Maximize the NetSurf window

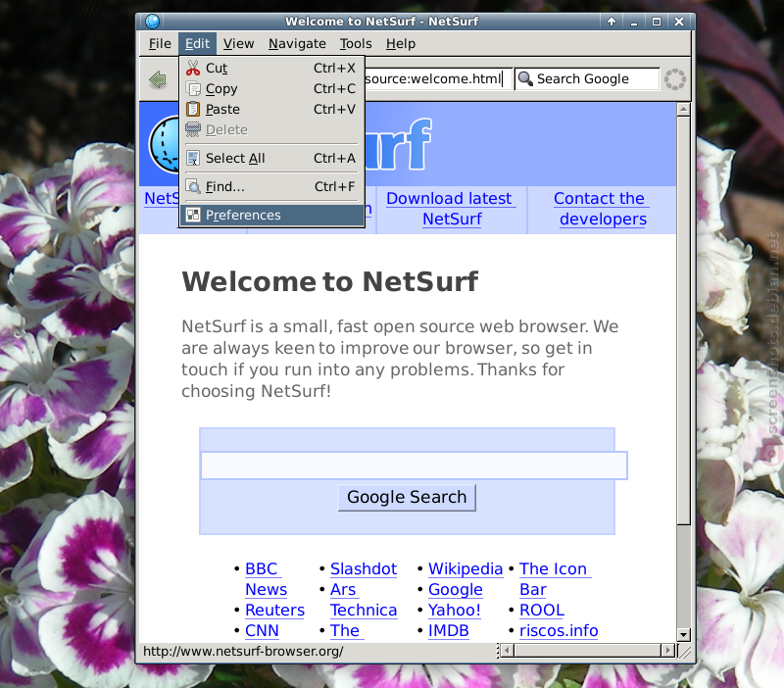[x=657, y=22]
